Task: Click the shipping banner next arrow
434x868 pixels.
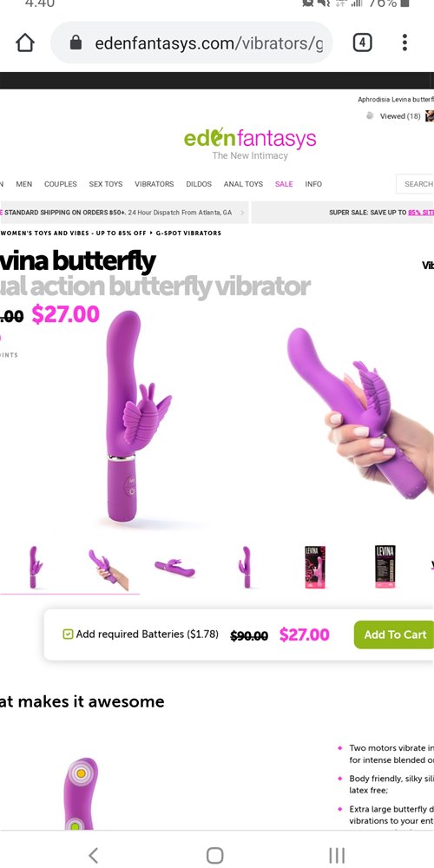Action: click(242, 213)
